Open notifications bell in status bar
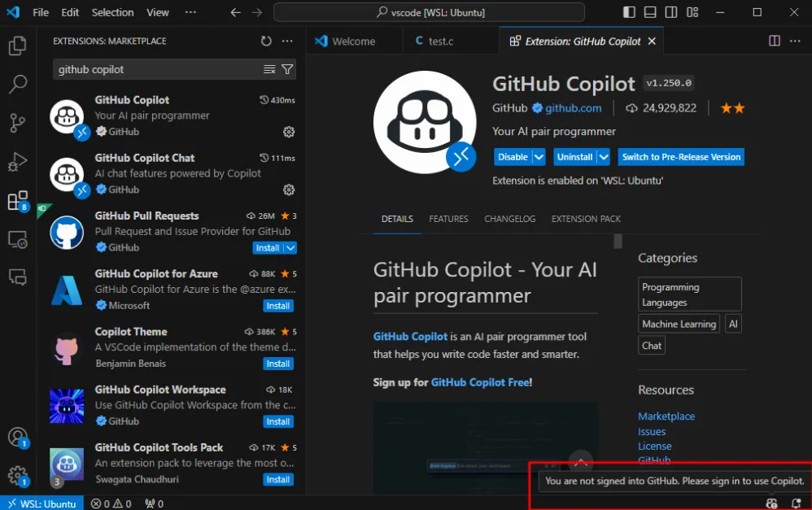 tap(797, 503)
